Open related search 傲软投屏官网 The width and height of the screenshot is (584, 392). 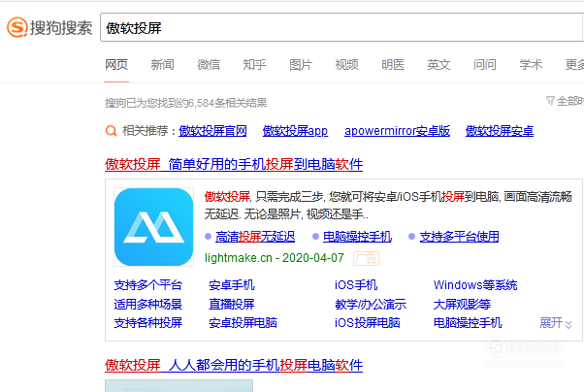coord(212,131)
